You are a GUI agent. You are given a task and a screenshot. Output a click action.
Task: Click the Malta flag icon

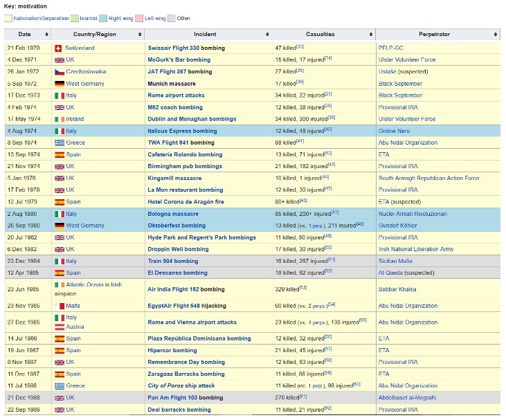click(60, 306)
